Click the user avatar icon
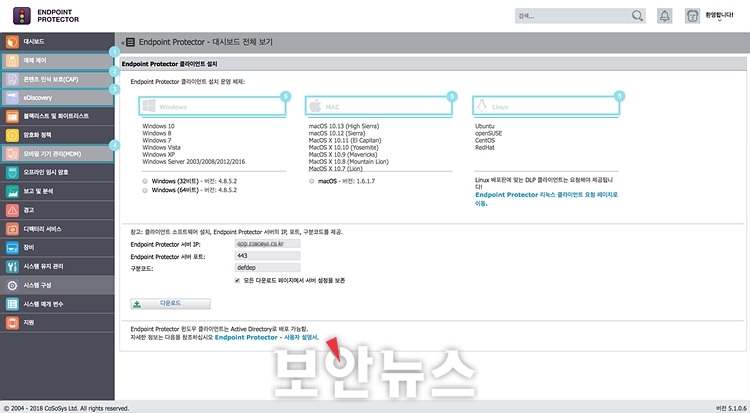 692,16
